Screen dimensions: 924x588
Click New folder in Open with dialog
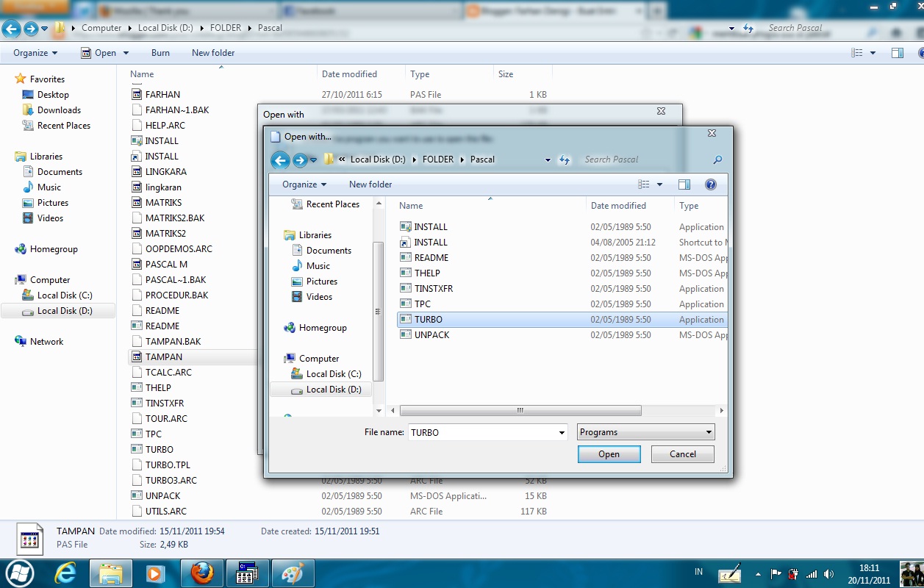pos(370,184)
